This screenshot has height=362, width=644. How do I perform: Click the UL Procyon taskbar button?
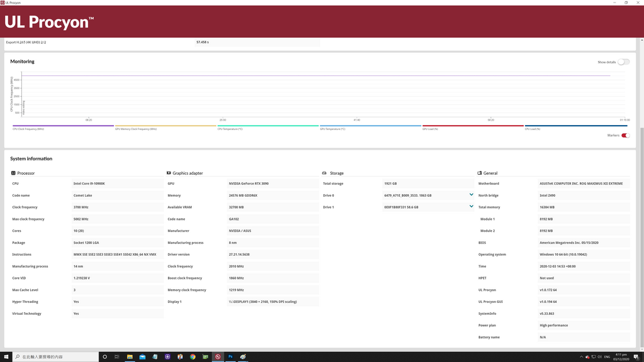pos(218,357)
